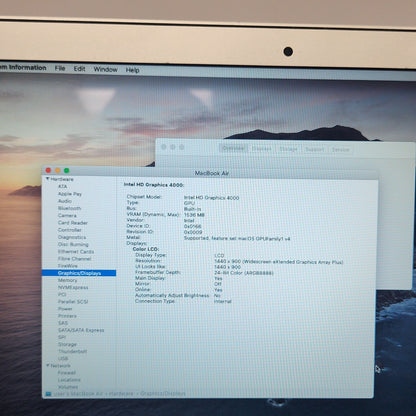Image resolution: width=416 pixels, height=416 pixels.
Task: Open the Help menu
Action: point(132,70)
